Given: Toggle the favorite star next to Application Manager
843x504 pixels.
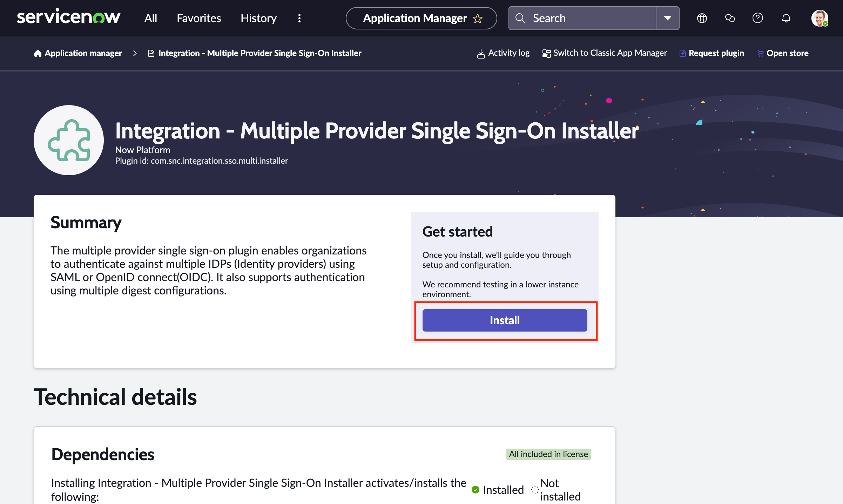Looking at the screenshot, I should (478, 18).
